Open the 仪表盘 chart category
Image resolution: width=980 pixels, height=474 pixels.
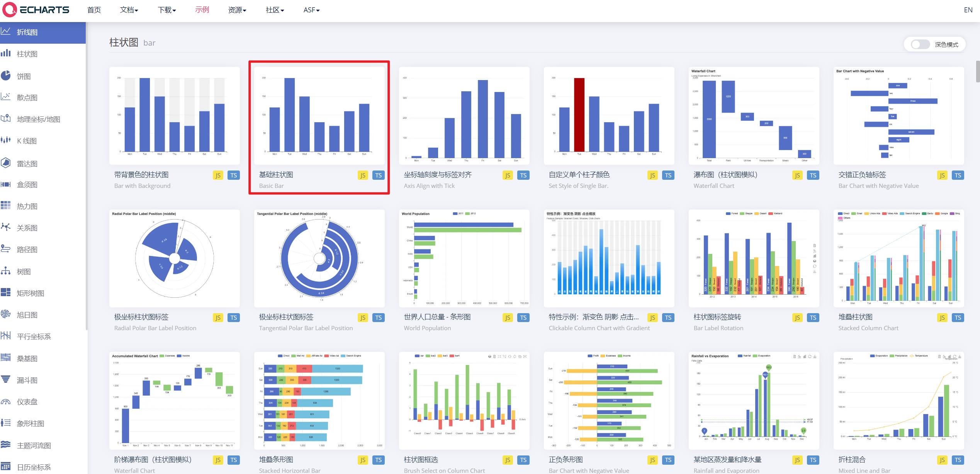coord(27,401)
